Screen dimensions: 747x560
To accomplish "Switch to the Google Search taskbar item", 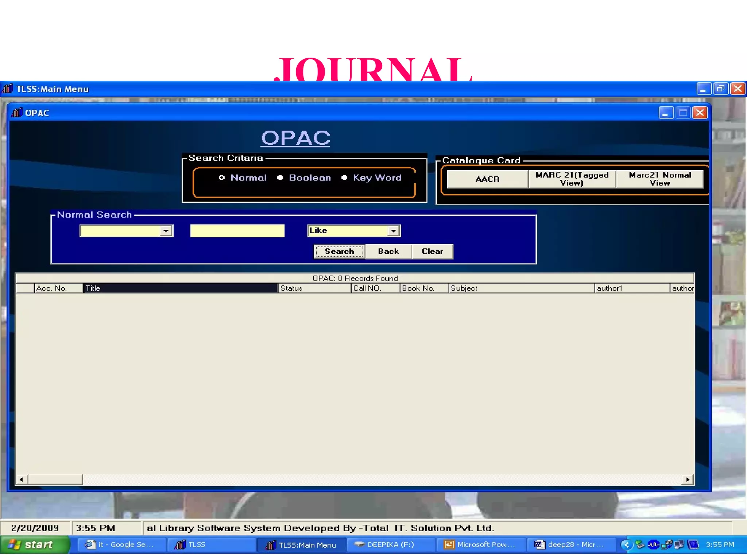I will (x=121, y=545).
